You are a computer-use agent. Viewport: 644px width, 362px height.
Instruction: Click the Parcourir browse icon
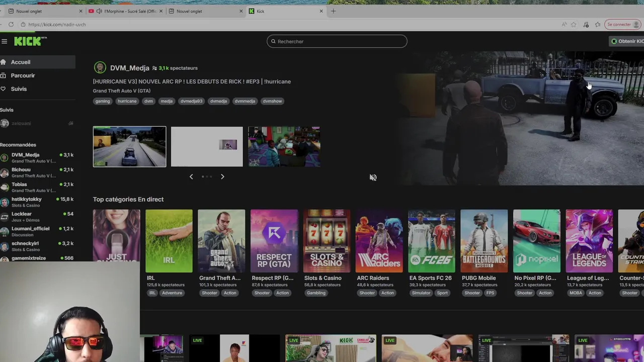coord(4,75)
